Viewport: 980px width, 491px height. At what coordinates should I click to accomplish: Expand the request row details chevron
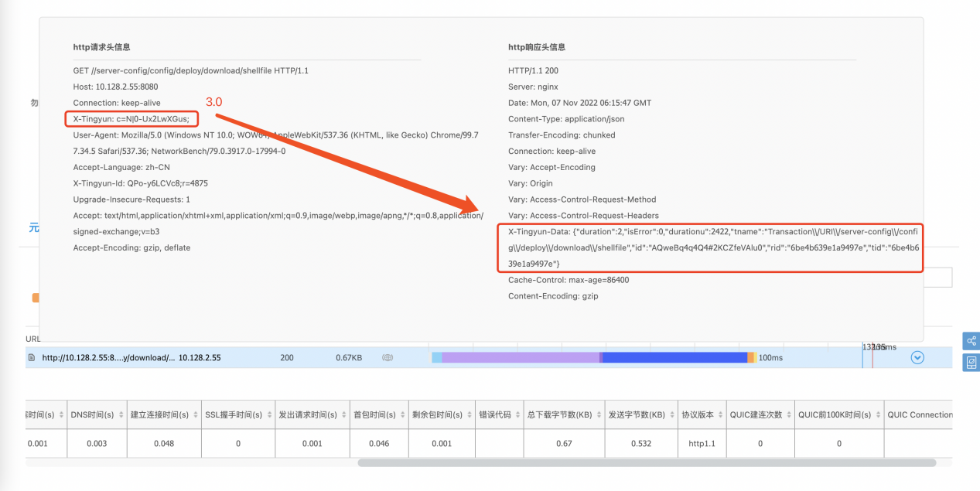click(x=917, y=357)
